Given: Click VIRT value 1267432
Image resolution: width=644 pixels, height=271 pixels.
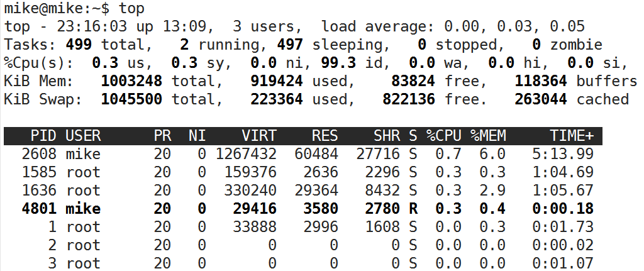Looking at the screenshot, I should coord(246,154).
